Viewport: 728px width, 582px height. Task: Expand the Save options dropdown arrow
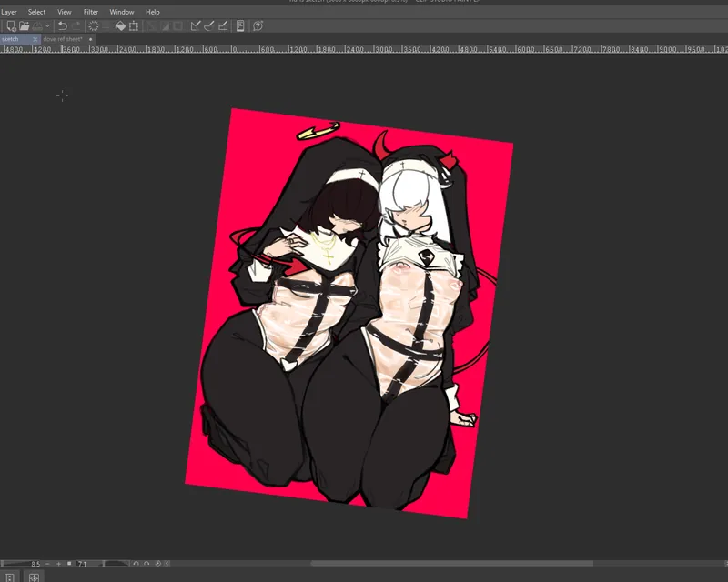tap(47, 26)
